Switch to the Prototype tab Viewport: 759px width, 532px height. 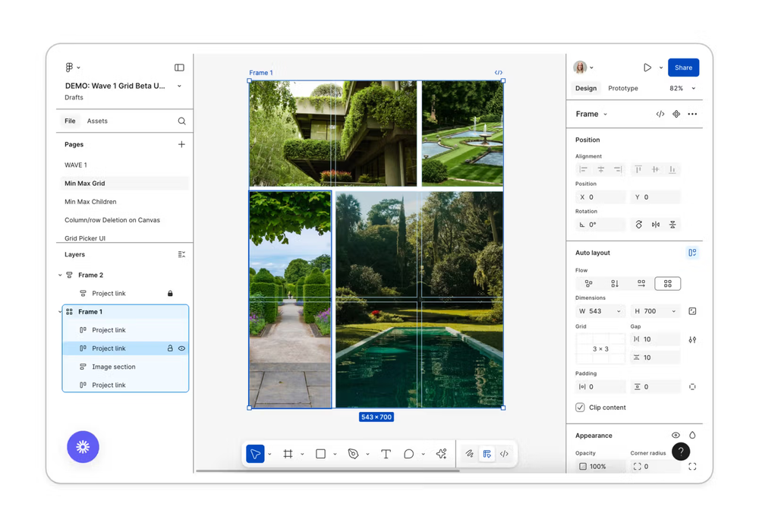623,89
